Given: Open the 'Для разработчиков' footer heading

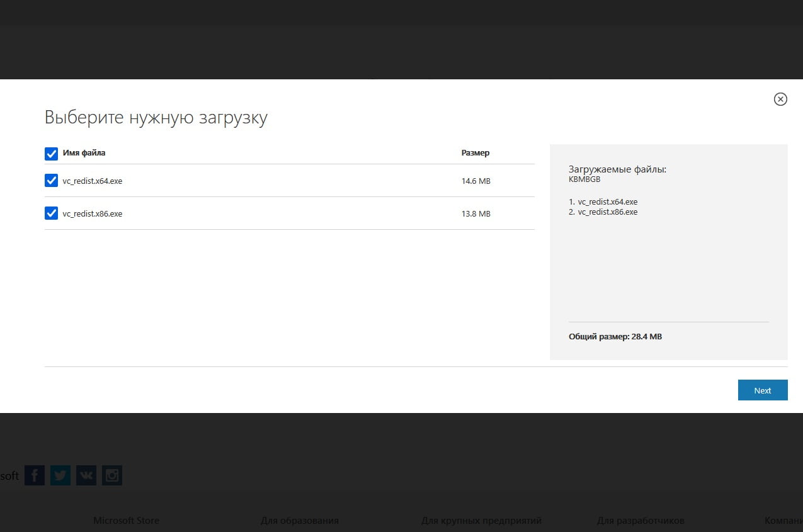Looking at the screenshot, I should [x=641, y=521].
